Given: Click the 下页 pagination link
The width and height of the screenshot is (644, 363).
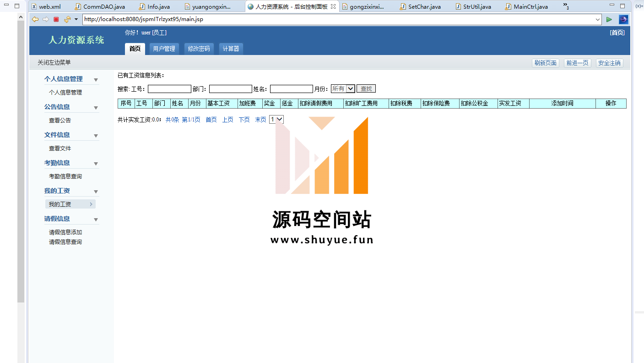Looking at the screenshot, I should tap(244, 120).
